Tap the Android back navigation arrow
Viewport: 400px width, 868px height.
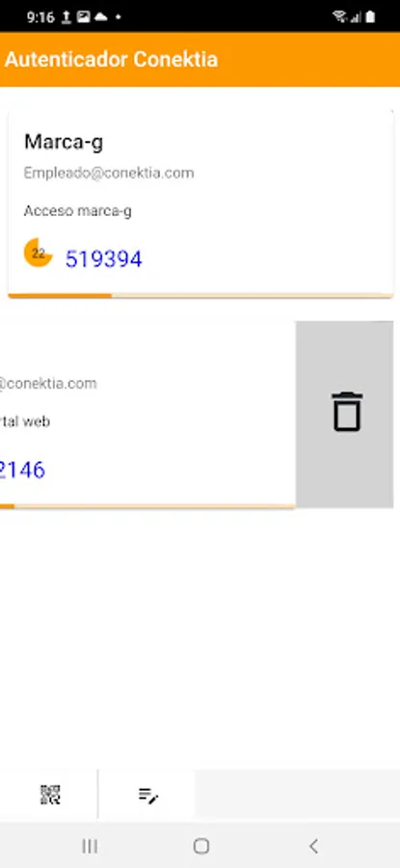313,846
